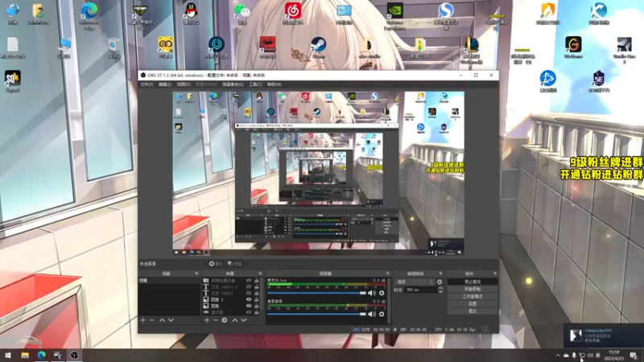
Task: Open the Steam desktop shortcut
Action: pyautogui.click(x=318, y=47)
